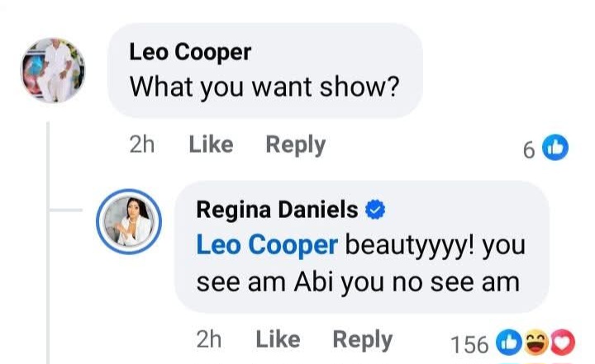The width and height of the screenshot is (595, 364).
Task: Click the Leo Cooper commenter name
Action: pyautogui.click(x=190, y=52)
